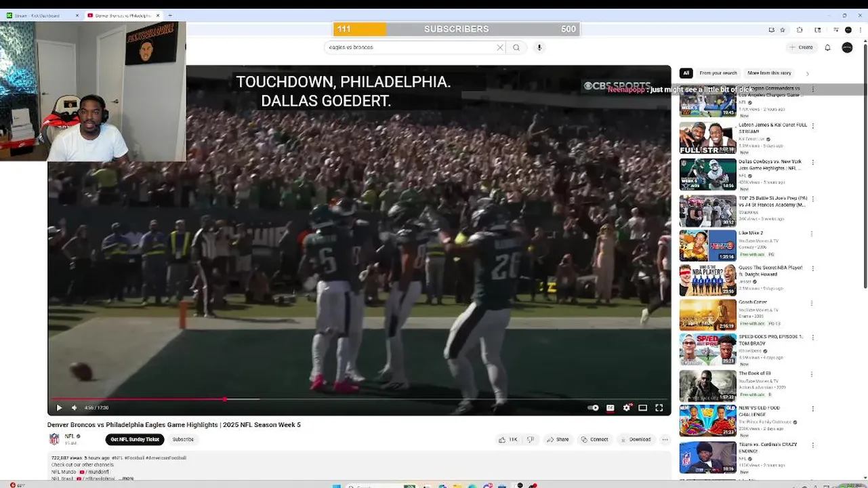Open options menu for Dallas Cowboys highlights
Viewport: 868px width, 488px height.
tap(812, 162)
